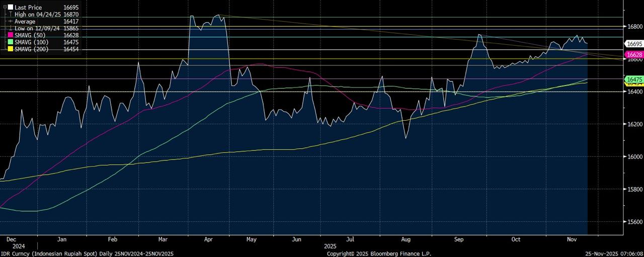Click the magenta 16628 price axis tag
This screenshot has height=257, width=644.
(634, 54)
